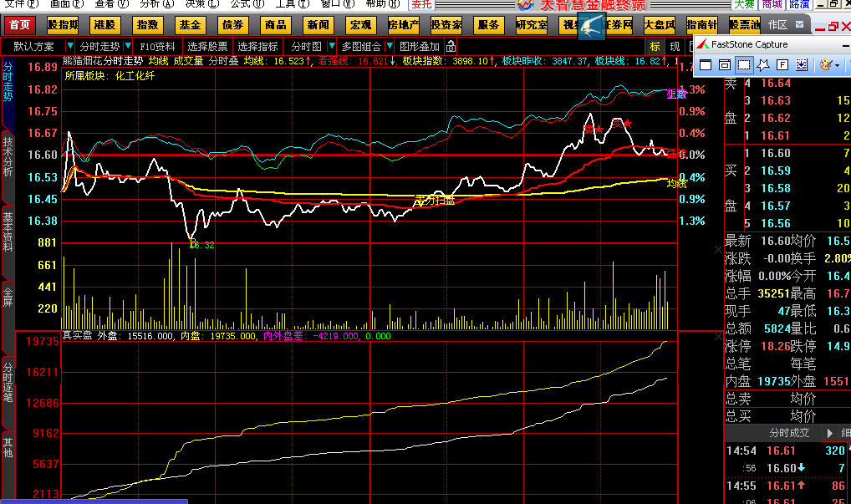The width and height of the screenshot is (851, 504).
Task: Click the 选择股票 button
Action: 207,47
